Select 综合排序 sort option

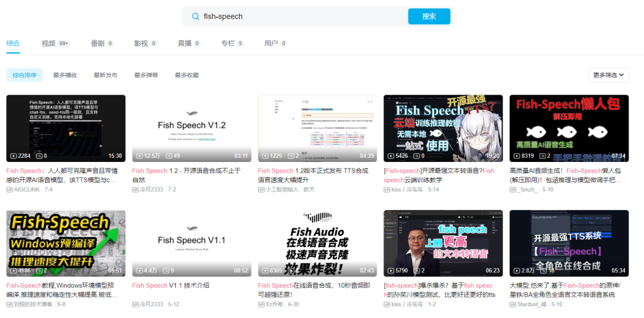click(x=24, y=75)
